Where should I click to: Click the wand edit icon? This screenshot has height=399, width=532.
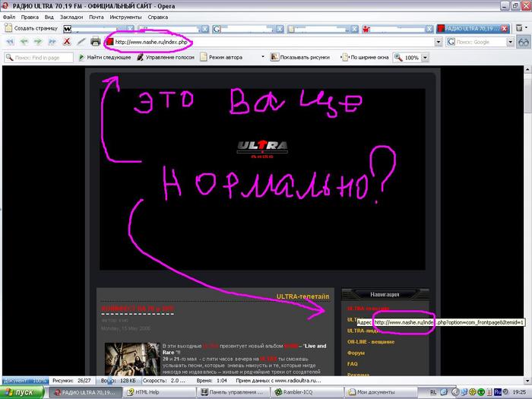81,42
